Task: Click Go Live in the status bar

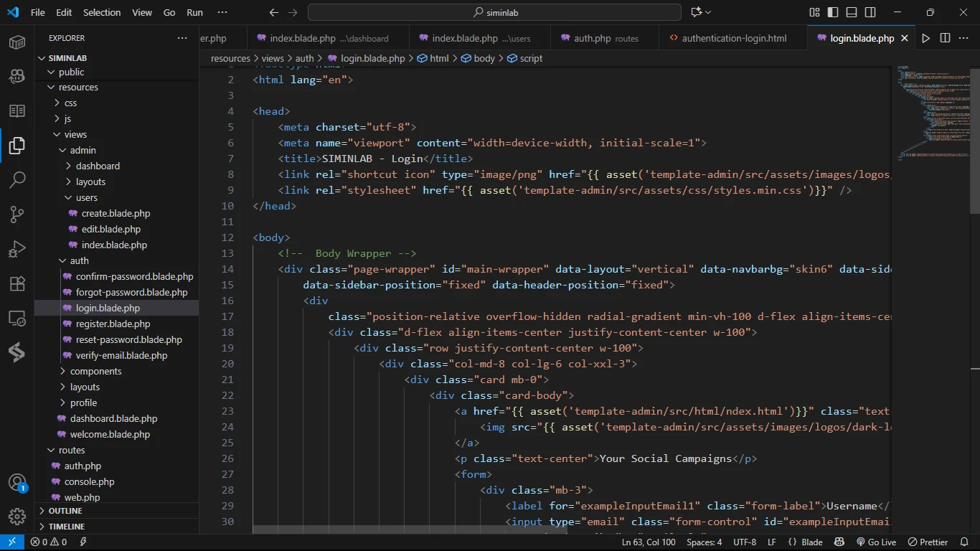Action: (876, 542)
